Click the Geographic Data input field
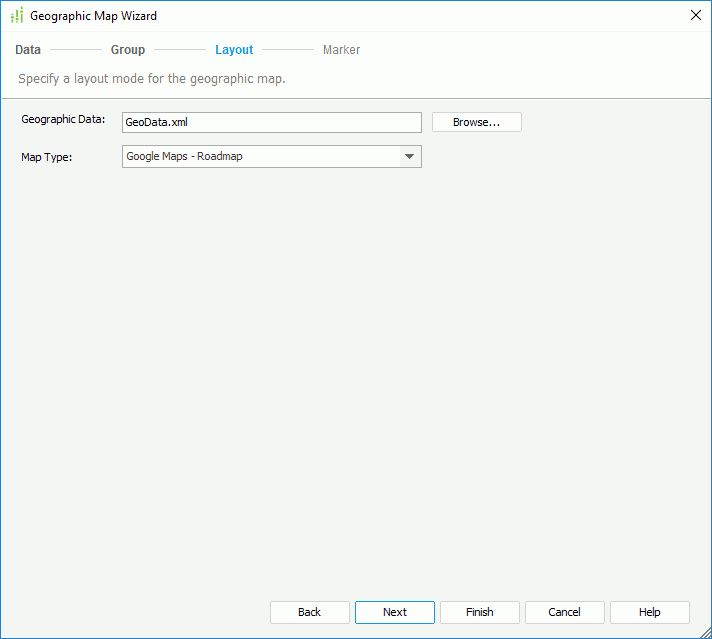Screen dimensions: 712x639 pos(272,123)
